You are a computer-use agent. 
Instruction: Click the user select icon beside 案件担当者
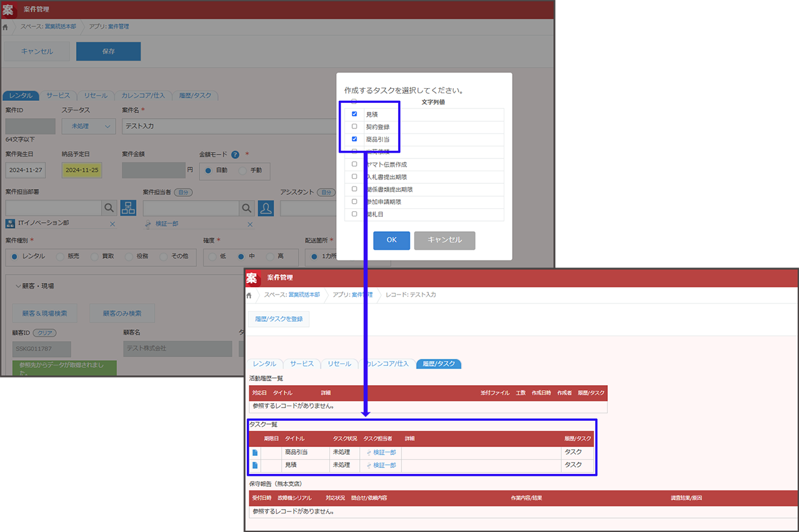click(x=265, y=208)
